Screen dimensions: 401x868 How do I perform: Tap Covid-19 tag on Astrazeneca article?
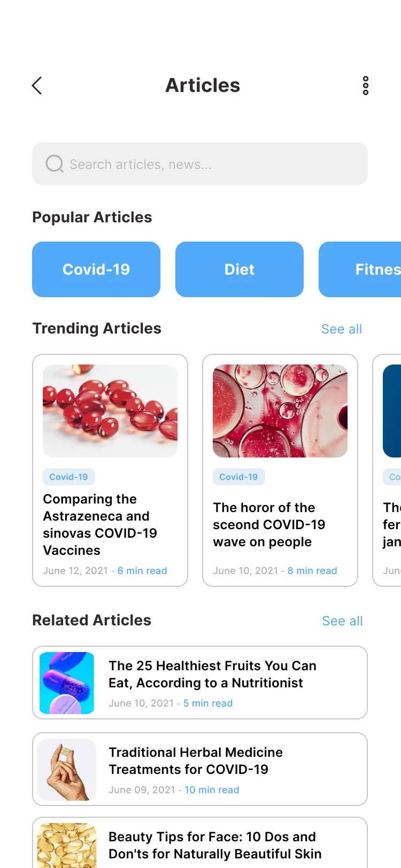point(68,477)
